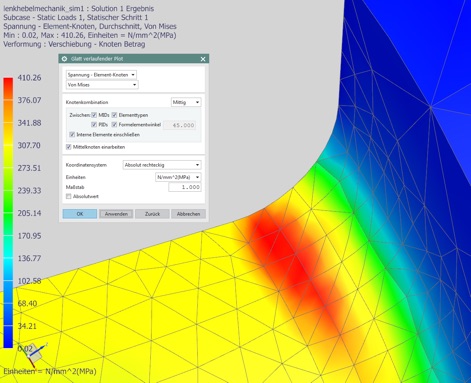Uncheck Interne Elemente einschließen
This screenshot has width=471, height=383.
(x=72, y=135)
